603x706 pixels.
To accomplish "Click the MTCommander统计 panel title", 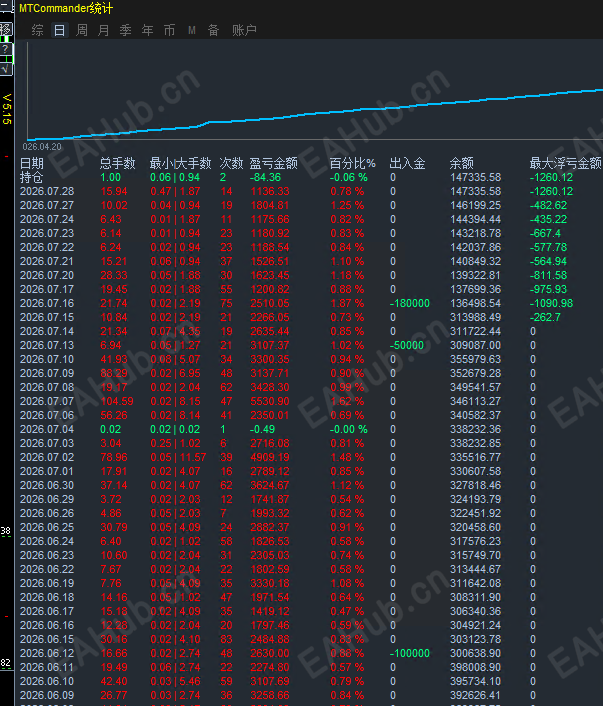I will click(66, 8).
